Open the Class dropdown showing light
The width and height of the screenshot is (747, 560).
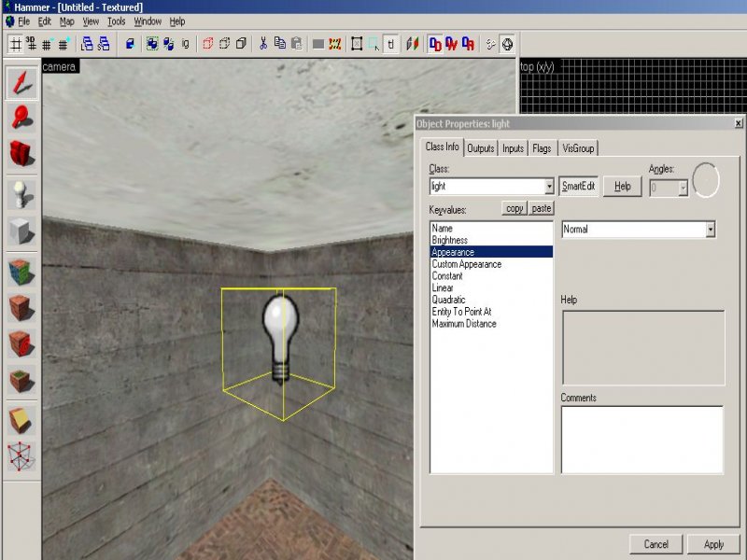(548, 187)
